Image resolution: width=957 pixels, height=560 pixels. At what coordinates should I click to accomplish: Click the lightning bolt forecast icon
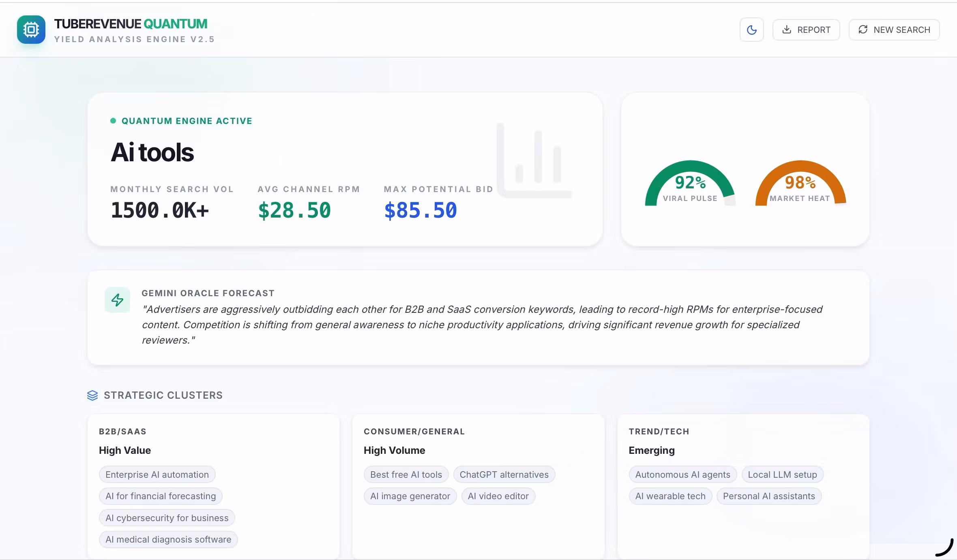click(117, 300)
